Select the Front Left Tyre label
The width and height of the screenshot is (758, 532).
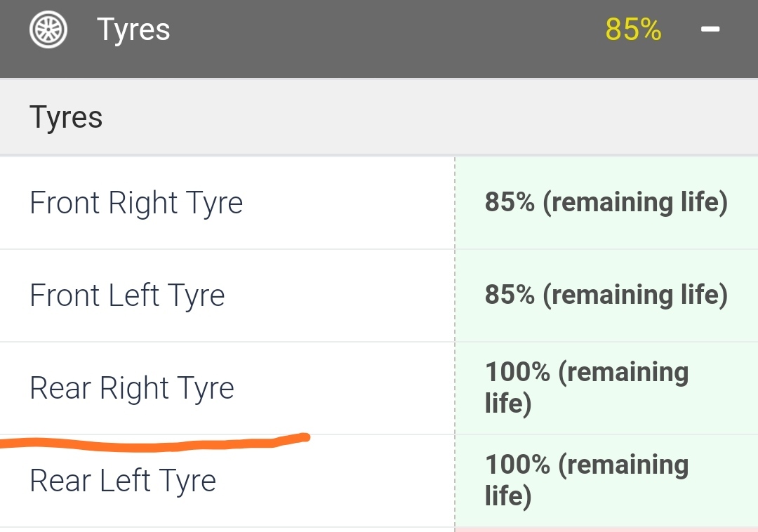[x=127, y=295]
